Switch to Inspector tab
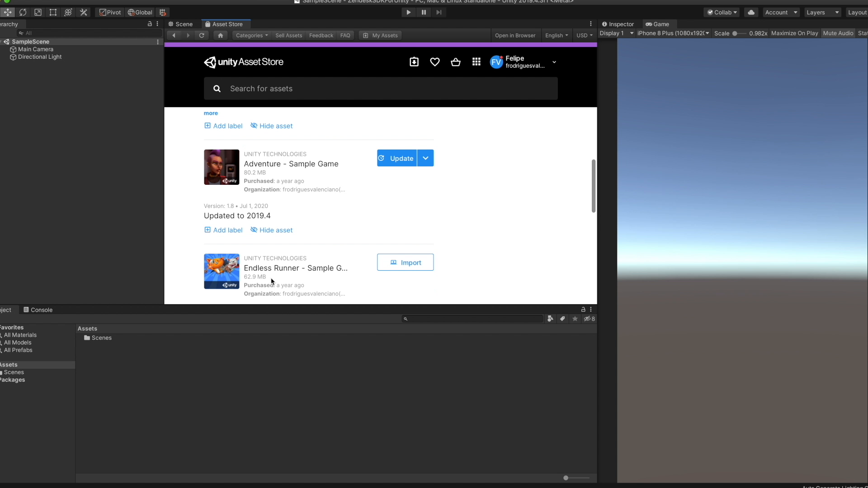 618,24
